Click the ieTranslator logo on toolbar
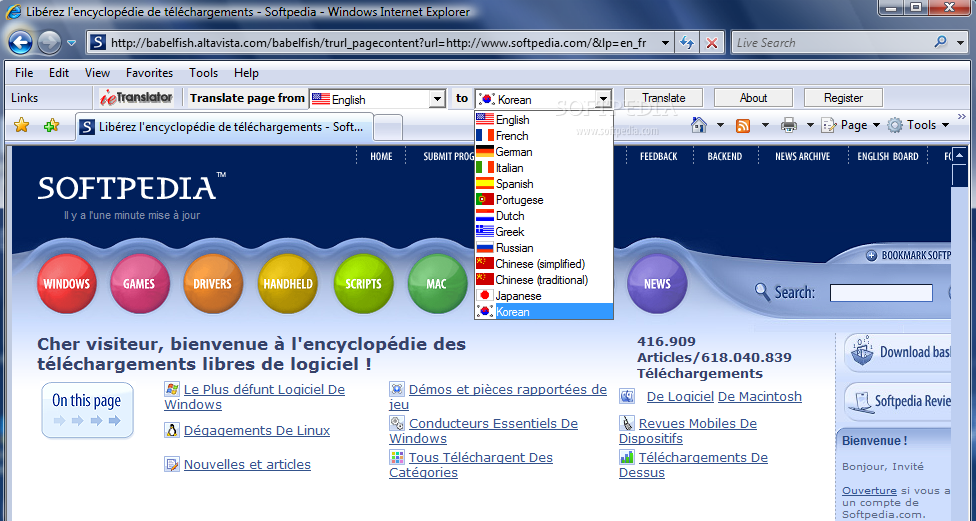The image size is (976, 521). click(x=136, y=98)
